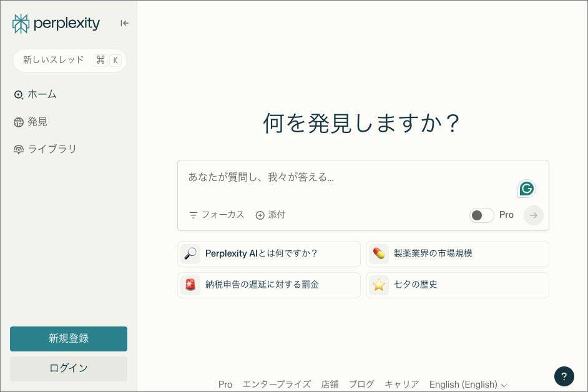Viewport: 588px width, 392px height.
Task: Select suggestion 納税申告の遅延に対する罰金
Action: click(x=269, y=285)
